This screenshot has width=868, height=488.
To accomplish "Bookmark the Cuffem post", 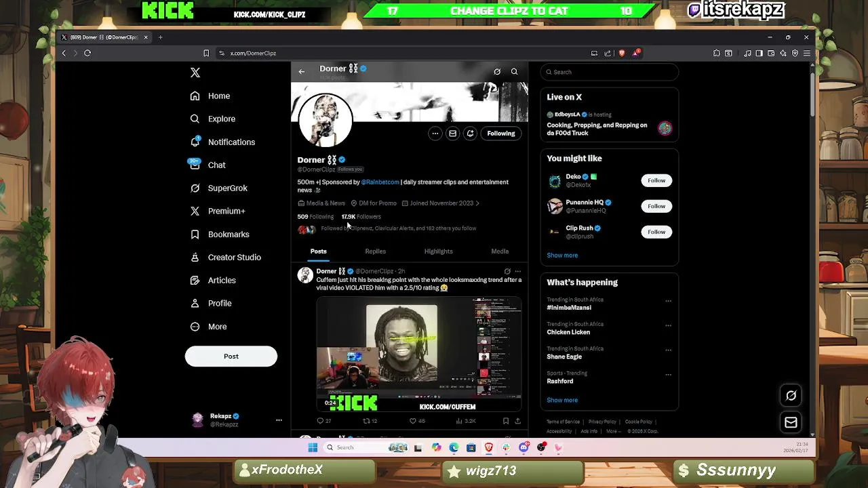I will click(x=506, y=421).
